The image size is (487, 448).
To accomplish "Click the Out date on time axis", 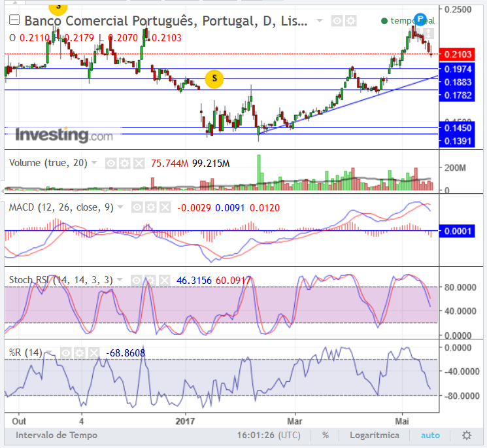I will pos(19,421).
